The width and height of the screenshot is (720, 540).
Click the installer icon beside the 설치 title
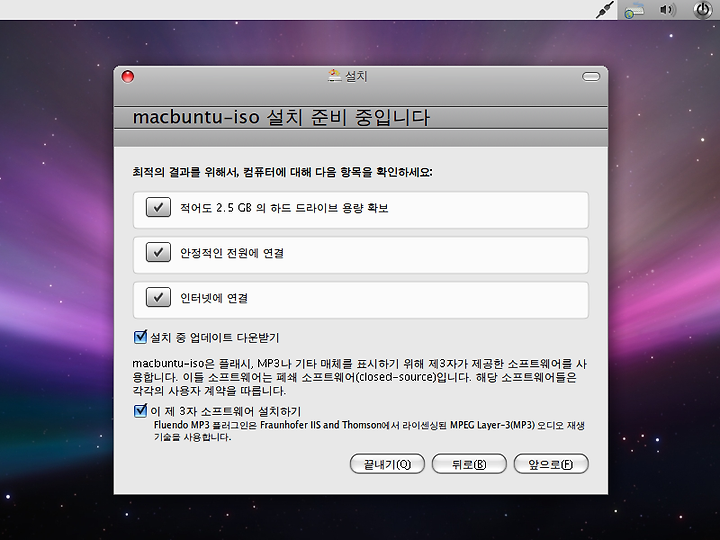[335, 75]
